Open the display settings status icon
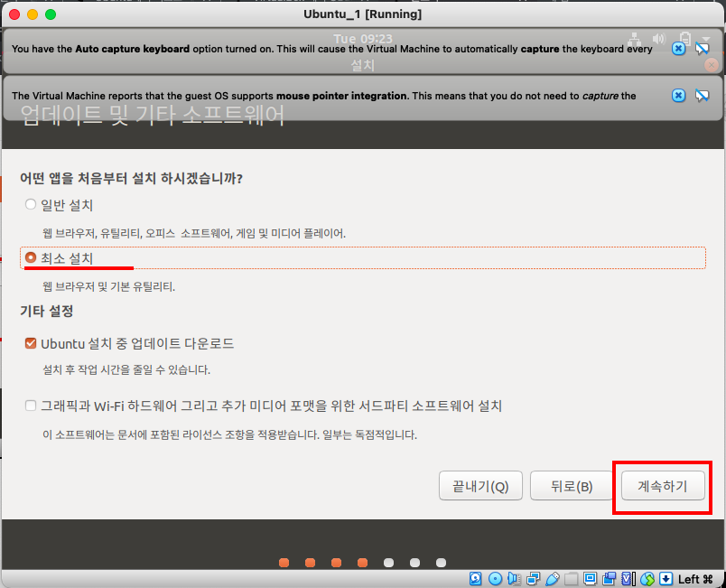The height and width of the screenshot is (588, 726). click(590, 579)
